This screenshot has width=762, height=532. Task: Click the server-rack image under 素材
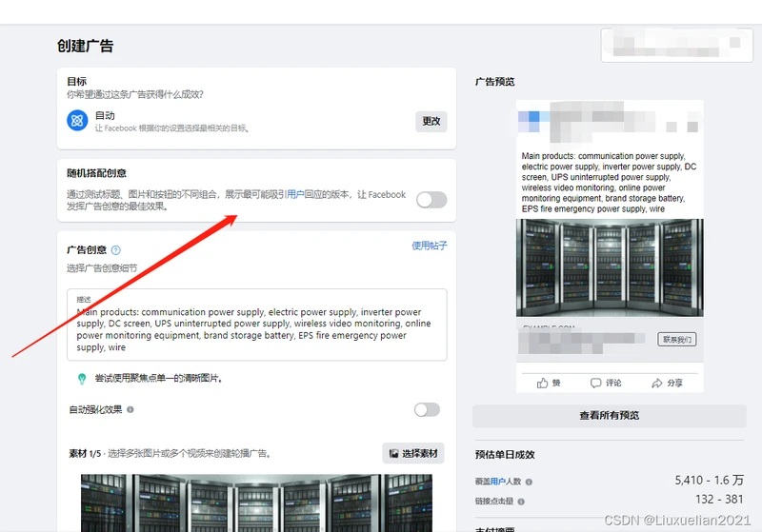256,502
